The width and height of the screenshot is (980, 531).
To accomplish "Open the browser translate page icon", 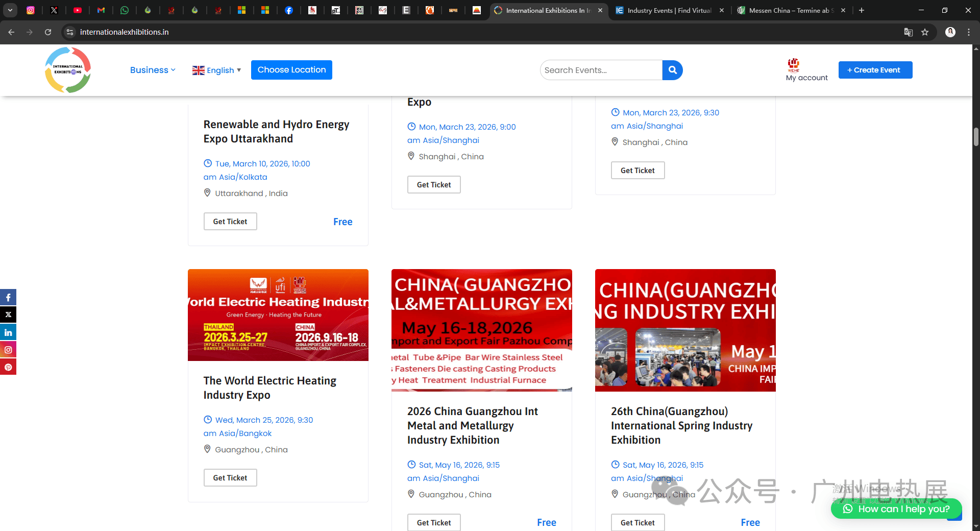I will click(x=908, y=32).
